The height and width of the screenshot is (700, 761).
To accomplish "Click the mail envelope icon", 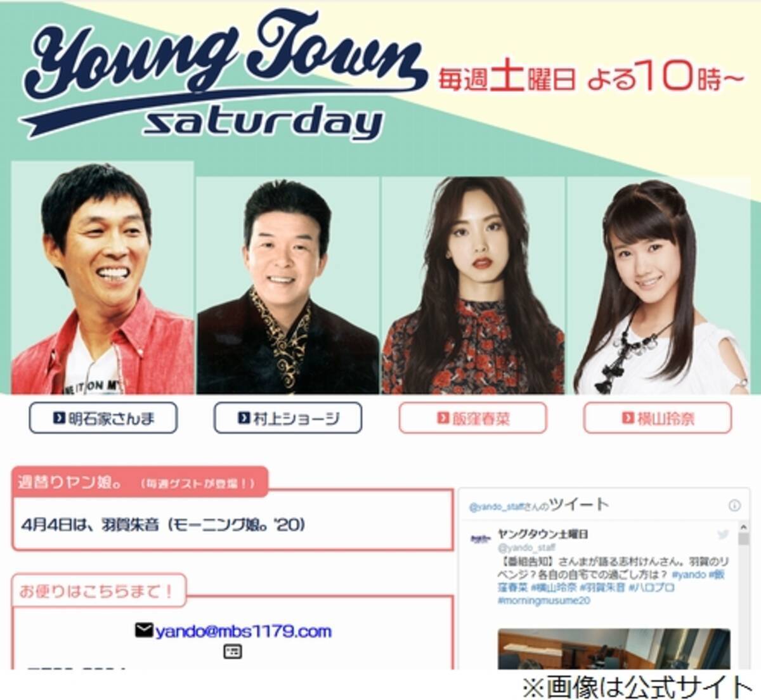I will point(144,630).
